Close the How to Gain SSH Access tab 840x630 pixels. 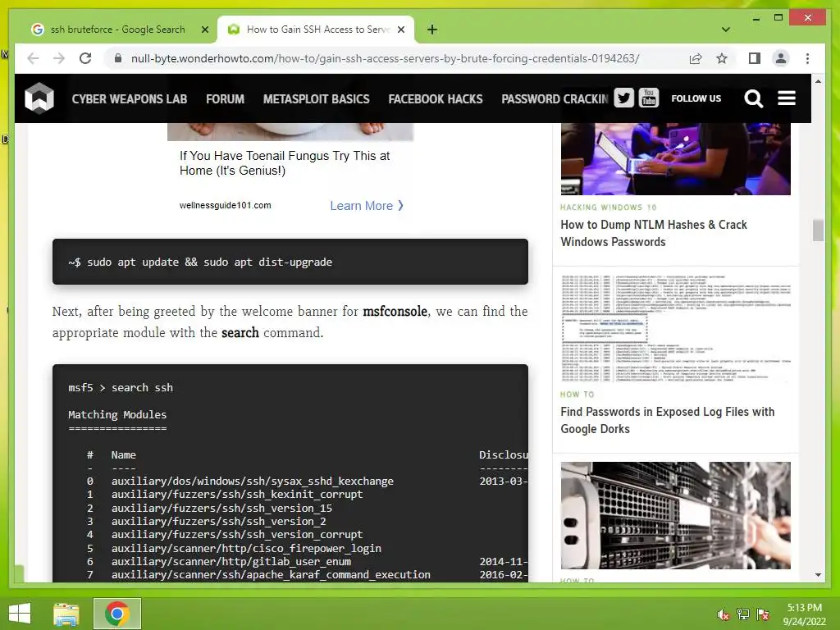(x=400, y=30)
